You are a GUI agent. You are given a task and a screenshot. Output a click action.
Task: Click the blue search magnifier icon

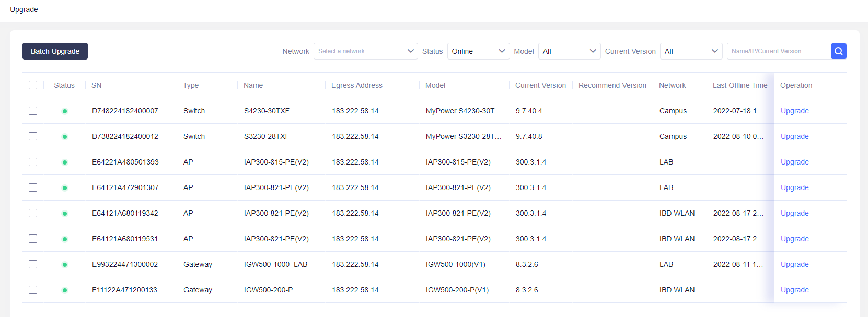point(838,51)
